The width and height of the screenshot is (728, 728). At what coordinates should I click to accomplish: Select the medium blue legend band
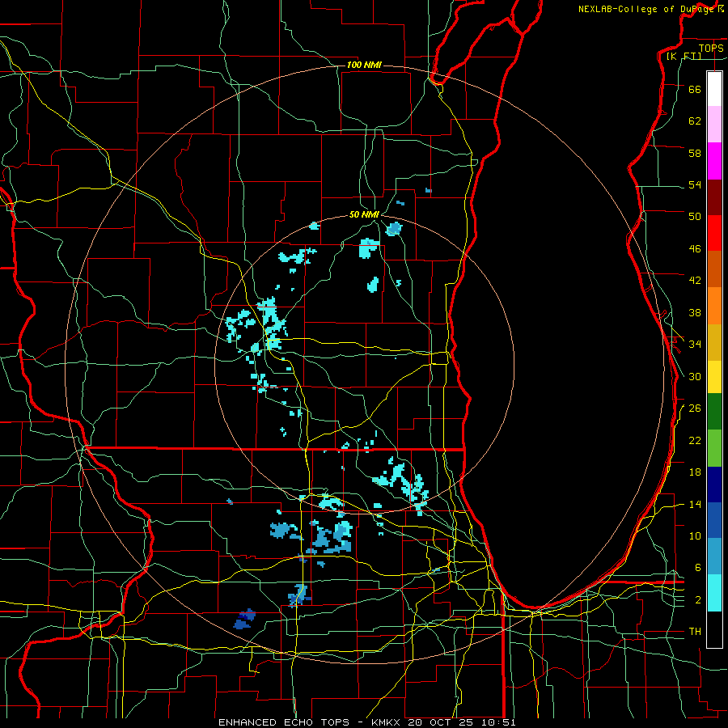click(714, 520)
